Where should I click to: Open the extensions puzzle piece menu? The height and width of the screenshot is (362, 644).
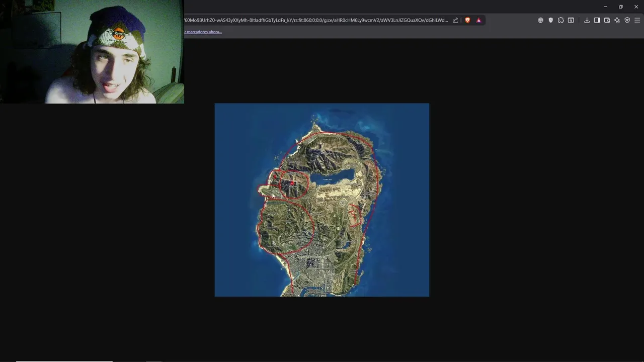pos(560,20)
